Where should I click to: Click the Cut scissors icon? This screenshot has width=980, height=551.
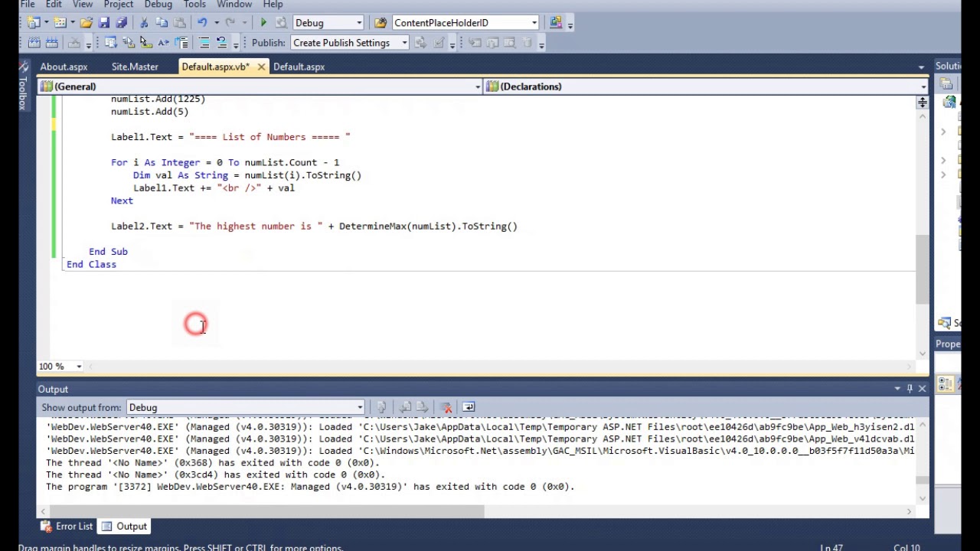144,22
